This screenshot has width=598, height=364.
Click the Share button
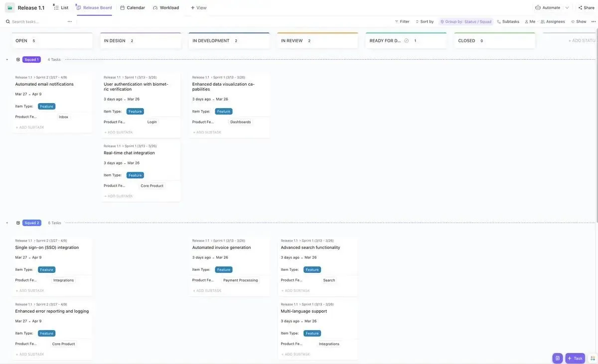[x=586, y=7]
